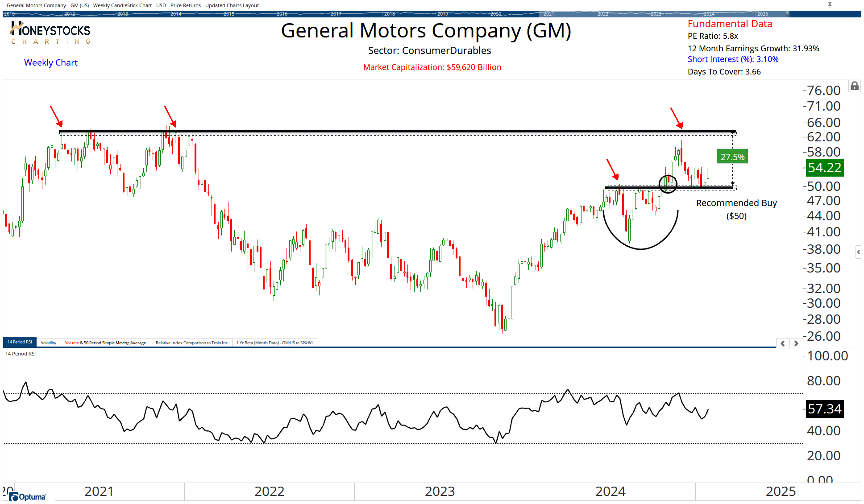Click the 26.00 price scale value
This screenshot has width=864, height=504.
pyautogui.click(x=824, y=336)
